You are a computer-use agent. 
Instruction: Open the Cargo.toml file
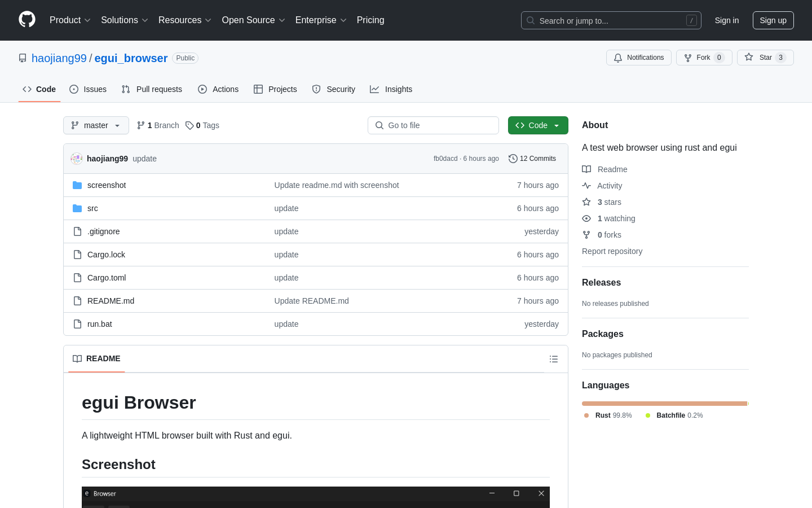107,278
